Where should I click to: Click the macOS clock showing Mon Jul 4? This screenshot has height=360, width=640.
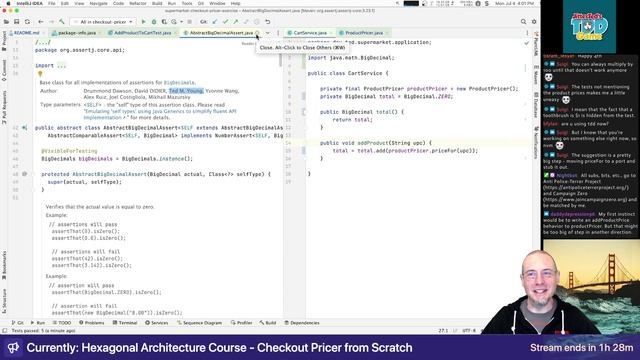[514, 3]
